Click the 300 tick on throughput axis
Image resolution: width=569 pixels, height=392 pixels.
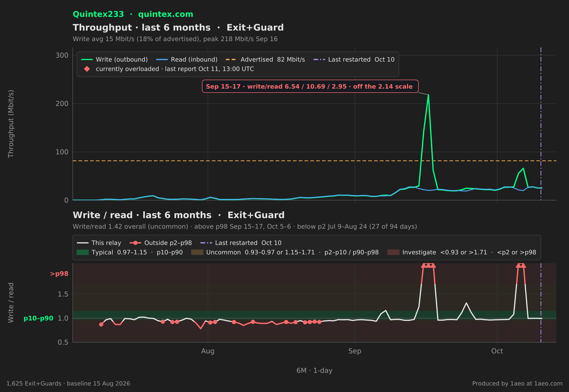coord(62,55)
